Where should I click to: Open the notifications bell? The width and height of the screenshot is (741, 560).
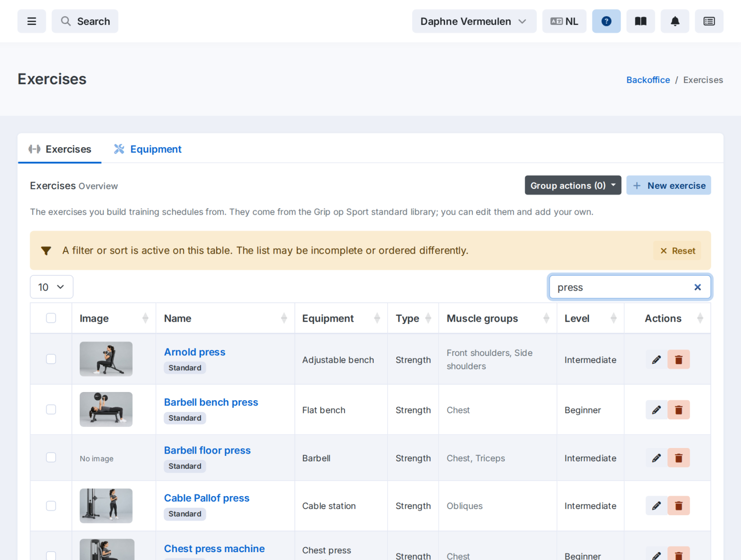(675, 21)
